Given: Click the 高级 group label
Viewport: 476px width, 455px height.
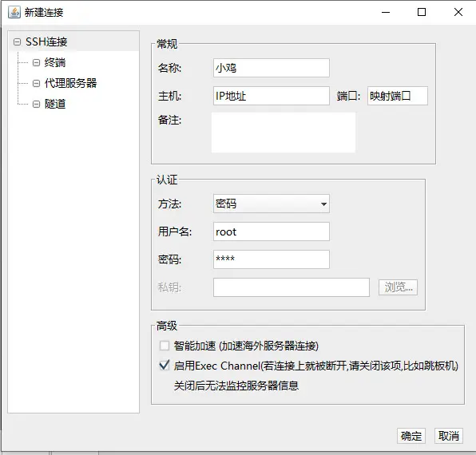Looking at the screenshot, I should click(167, 326).
